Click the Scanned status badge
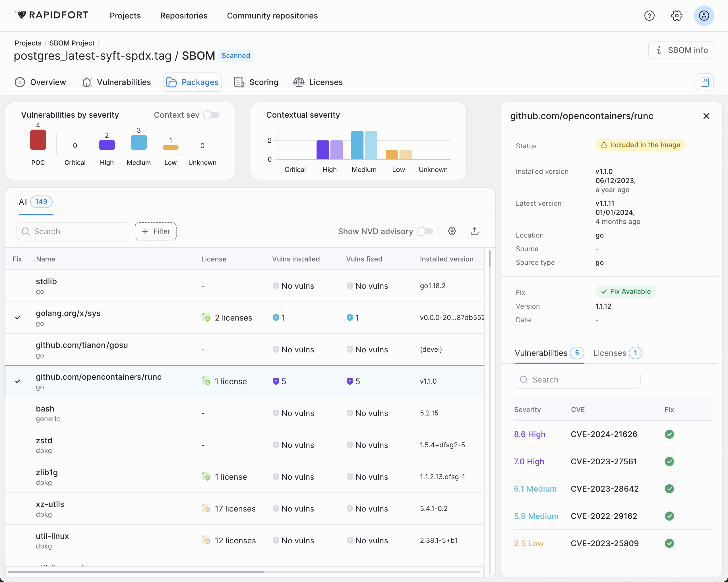 click(236, 56)
